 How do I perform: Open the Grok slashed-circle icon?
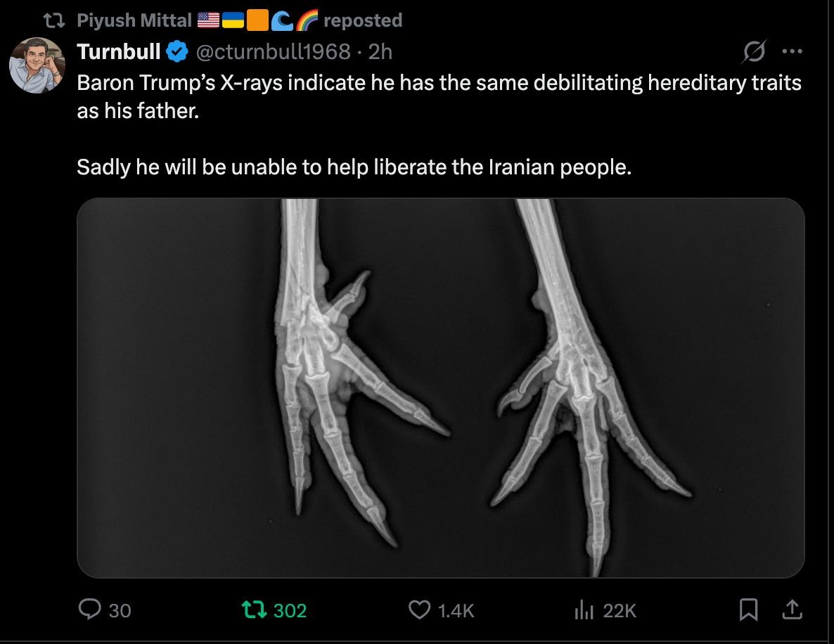point(754,51)
